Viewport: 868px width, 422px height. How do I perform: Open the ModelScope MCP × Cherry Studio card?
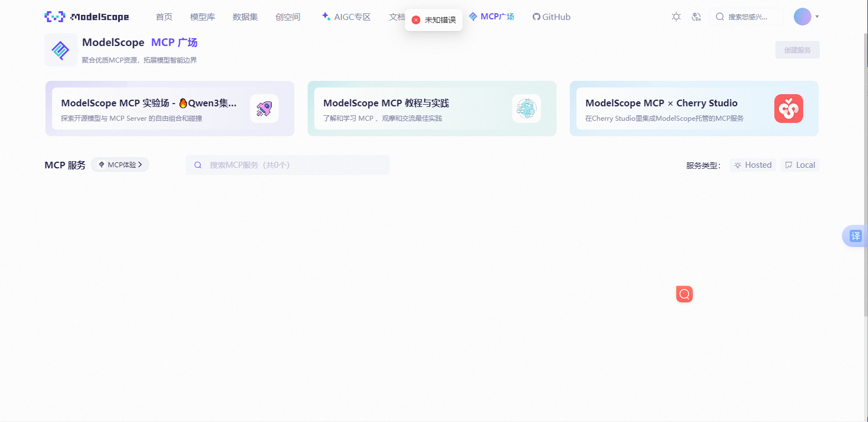(694, 109)
